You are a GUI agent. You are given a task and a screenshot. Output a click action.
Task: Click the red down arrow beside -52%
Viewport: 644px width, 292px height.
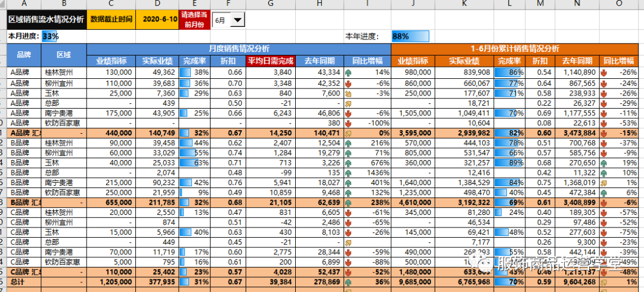click(349, 272)
